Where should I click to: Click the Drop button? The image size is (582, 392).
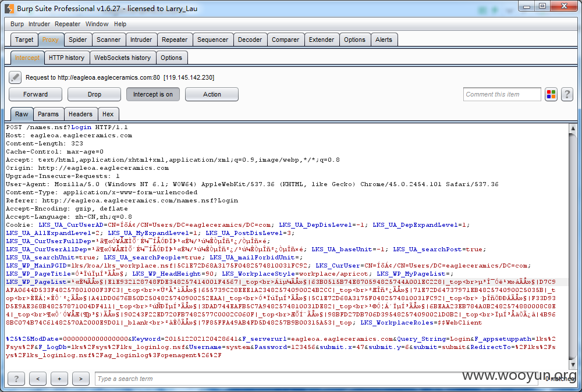(94, 94)
